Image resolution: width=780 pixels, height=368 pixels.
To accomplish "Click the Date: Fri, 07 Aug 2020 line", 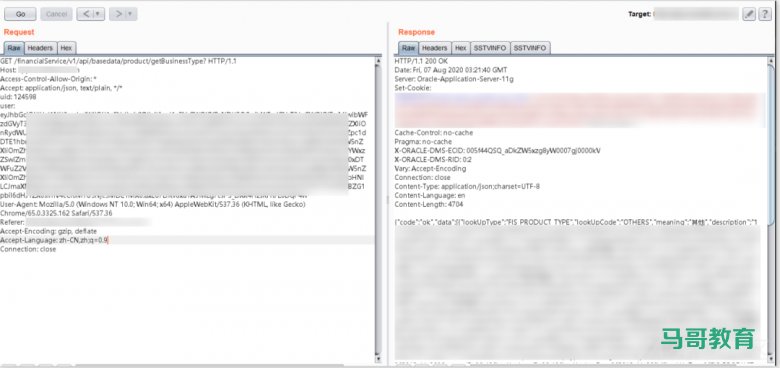I will pyautogui.click(x=451, y=70).
